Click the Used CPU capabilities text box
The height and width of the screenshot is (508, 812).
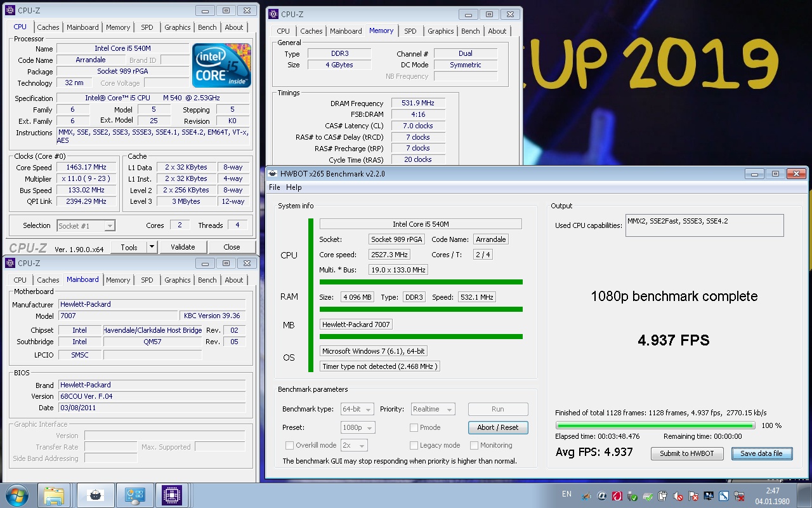click(x=704, y=225)
